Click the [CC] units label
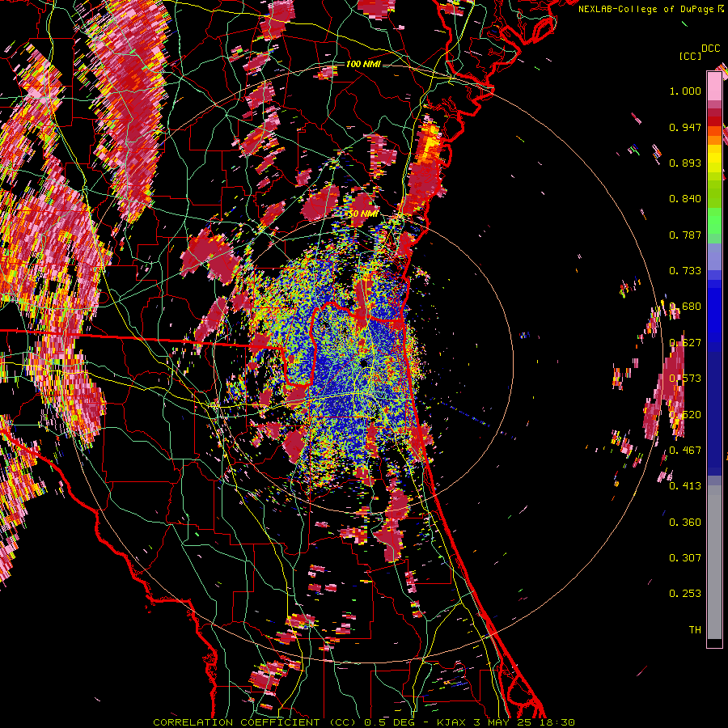The width and height of the screenshot is (728, 728). point(690,56)
